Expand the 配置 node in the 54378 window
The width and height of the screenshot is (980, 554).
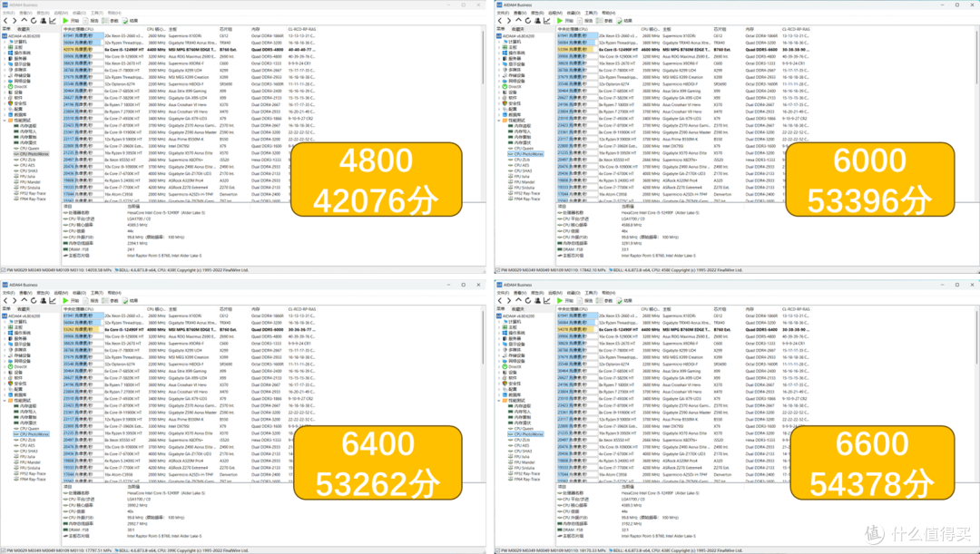(499, 389)
